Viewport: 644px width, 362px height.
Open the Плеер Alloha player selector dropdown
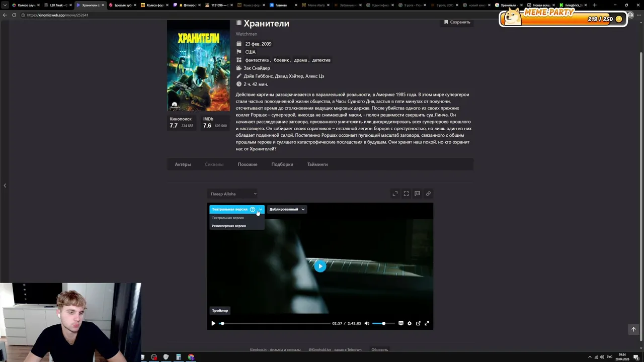click(x=233, y=194)
